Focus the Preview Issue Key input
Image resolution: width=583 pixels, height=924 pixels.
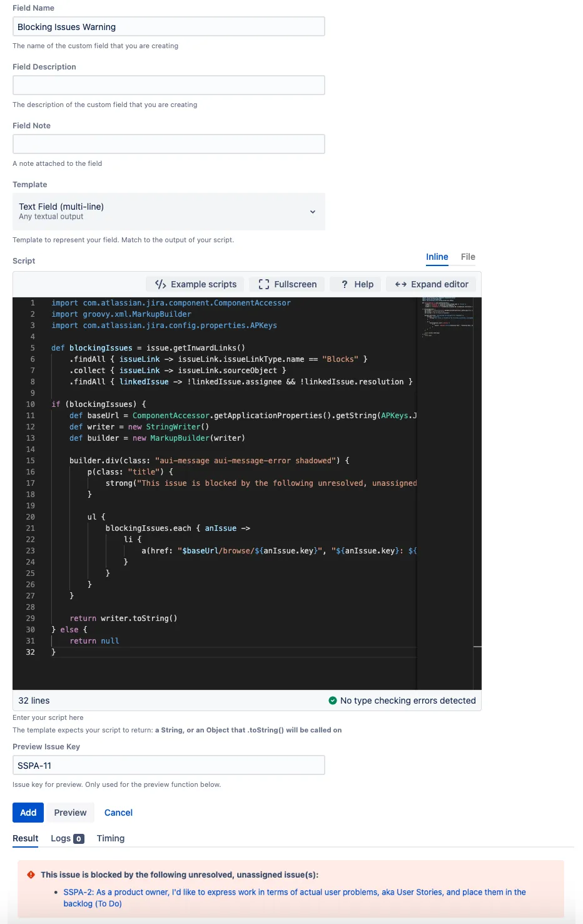click(169, 765)
